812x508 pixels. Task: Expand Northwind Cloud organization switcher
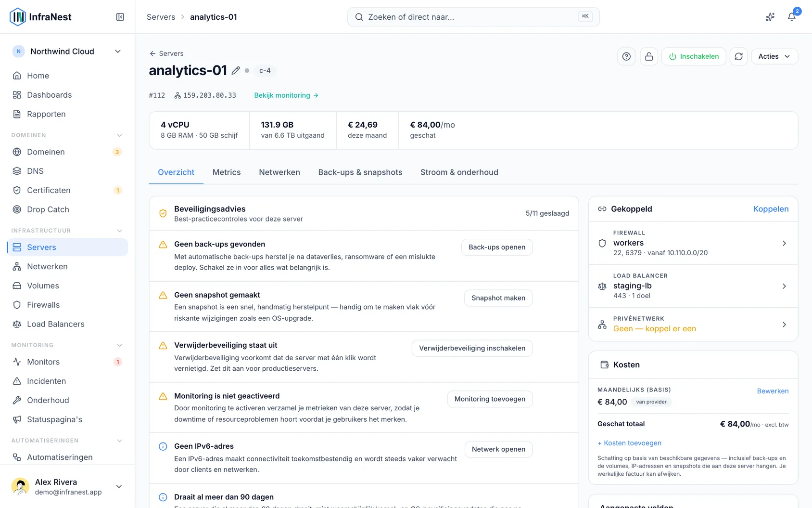pyautogui.click(x=67, y=52)
